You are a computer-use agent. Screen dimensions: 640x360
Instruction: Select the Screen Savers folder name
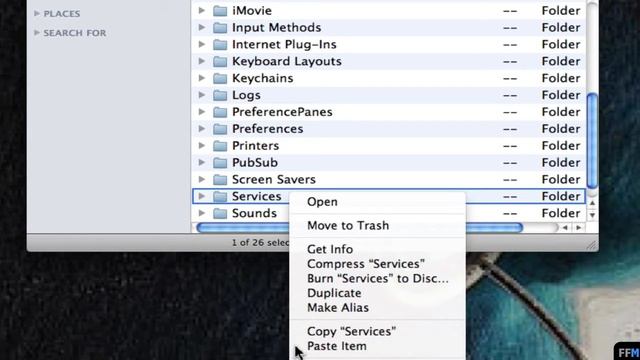click(274, 180)
